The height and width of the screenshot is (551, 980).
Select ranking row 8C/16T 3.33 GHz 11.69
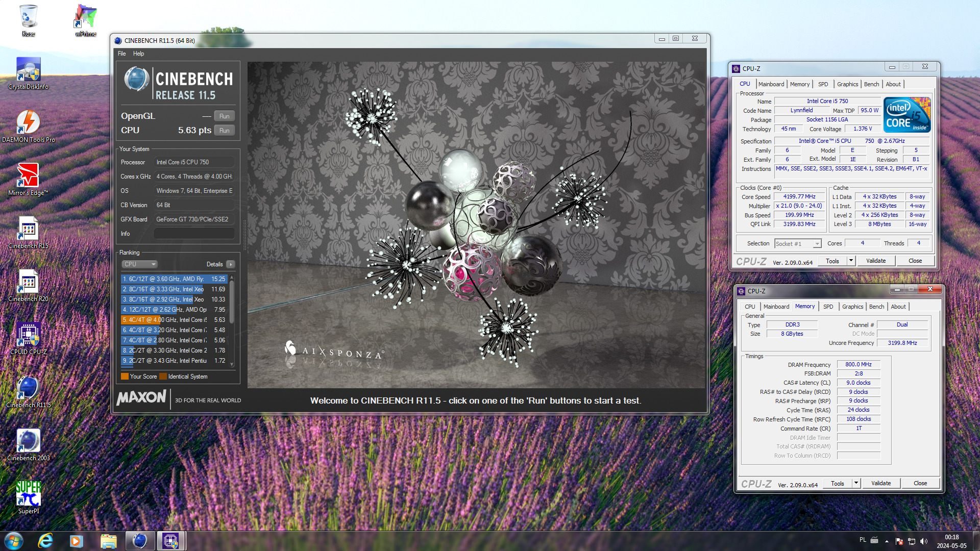pyautogui.click(x=174, y=289)
